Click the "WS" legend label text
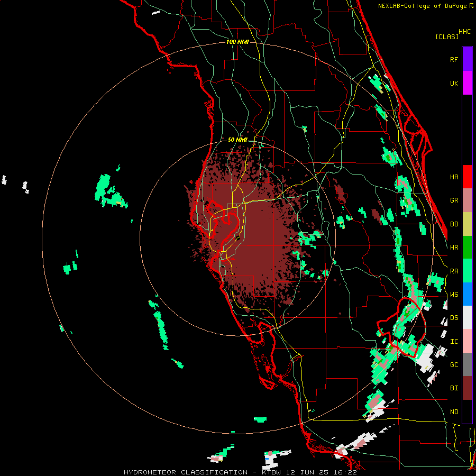The image size is (476, 476). [x=454, y=295]
